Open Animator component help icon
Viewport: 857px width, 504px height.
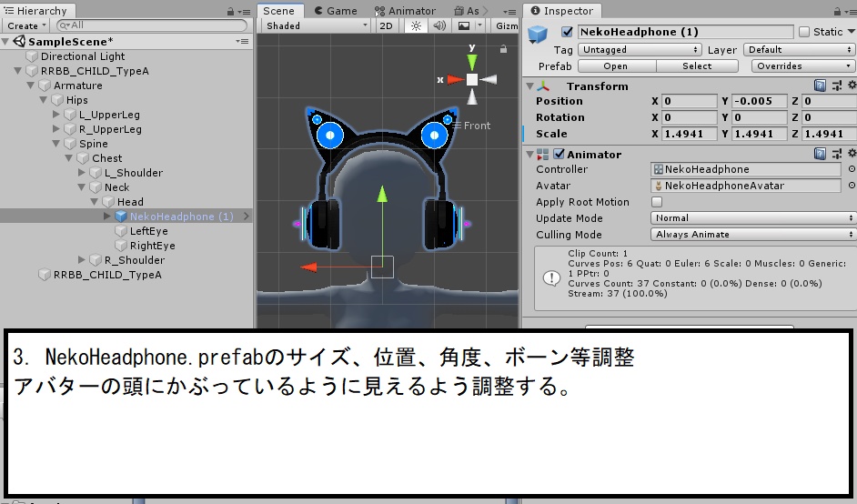820,154
